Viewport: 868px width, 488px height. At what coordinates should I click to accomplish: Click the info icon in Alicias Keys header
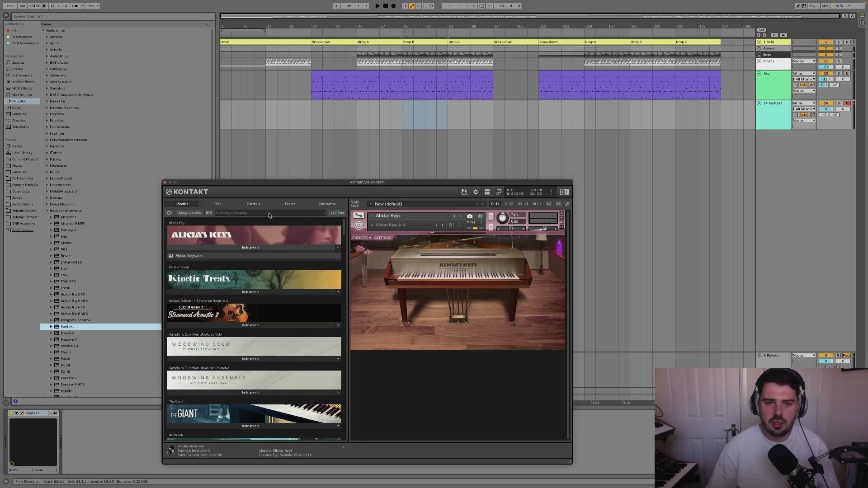tap(480, 216)
